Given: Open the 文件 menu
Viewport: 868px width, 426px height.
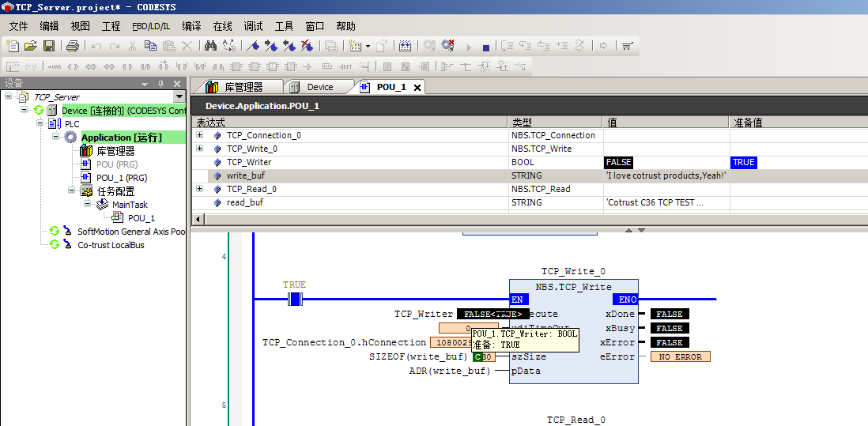Looking at the screenshot, I should (18, 27).
